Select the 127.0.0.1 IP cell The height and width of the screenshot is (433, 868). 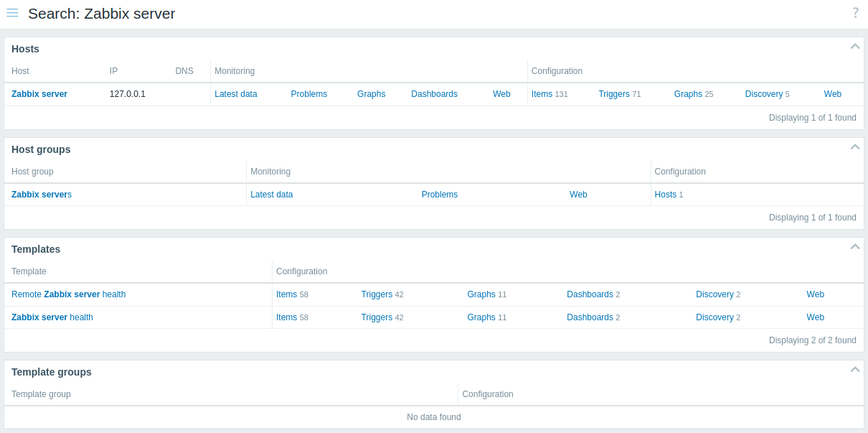coord(128,94)
